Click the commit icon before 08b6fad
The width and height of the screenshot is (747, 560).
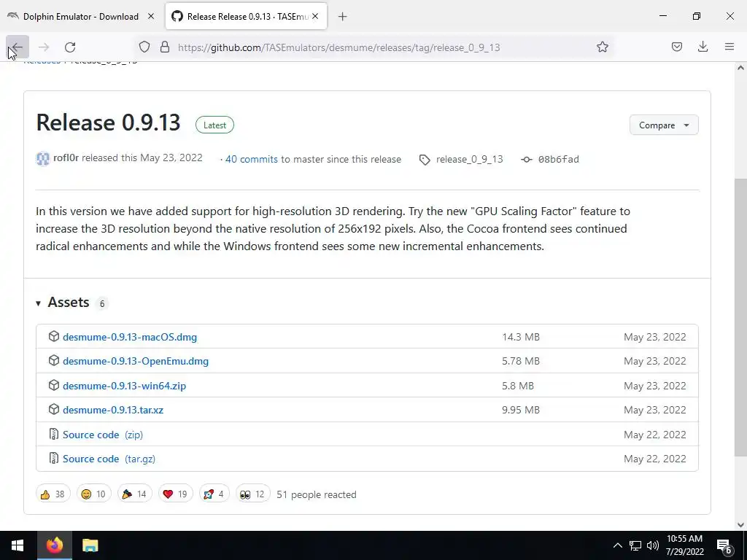tap(527, 160)
